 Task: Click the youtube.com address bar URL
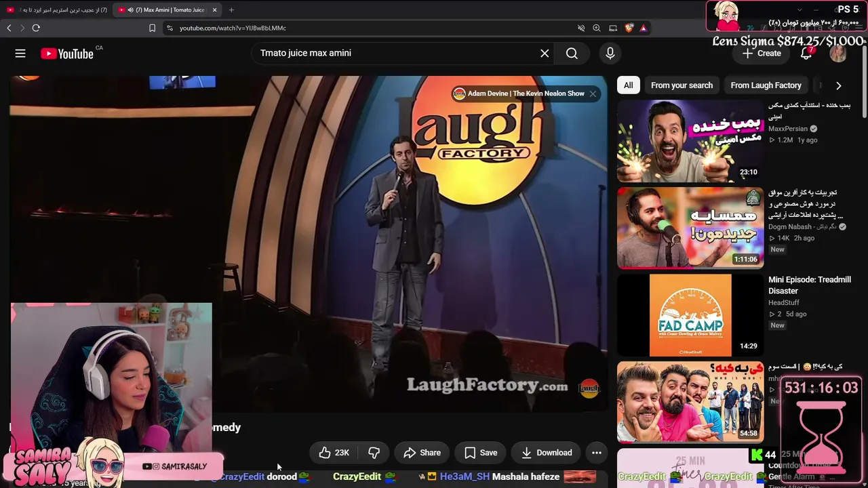(x=233, y=28)
